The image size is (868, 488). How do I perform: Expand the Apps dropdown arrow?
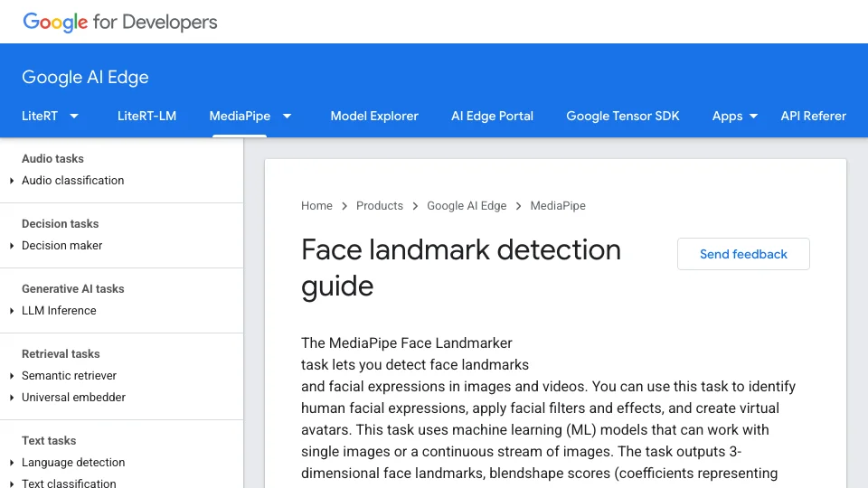pyautogui.click(x=753, y=117)
